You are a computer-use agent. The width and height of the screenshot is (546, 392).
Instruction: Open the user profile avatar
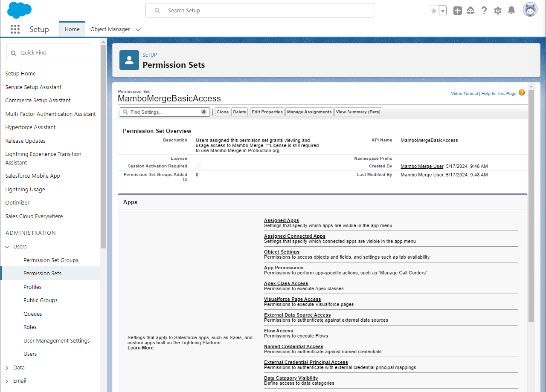530,10
